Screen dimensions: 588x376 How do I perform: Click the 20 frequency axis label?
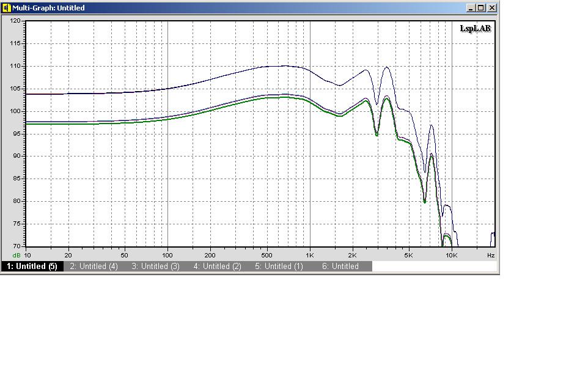click(68, 256)
